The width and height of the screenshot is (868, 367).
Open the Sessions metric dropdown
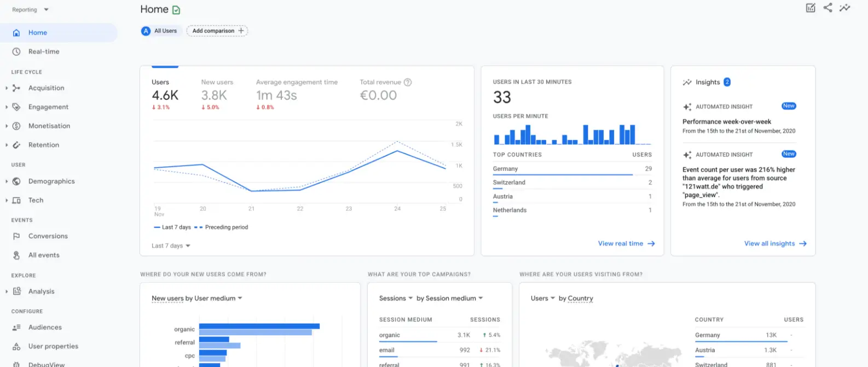396,299
